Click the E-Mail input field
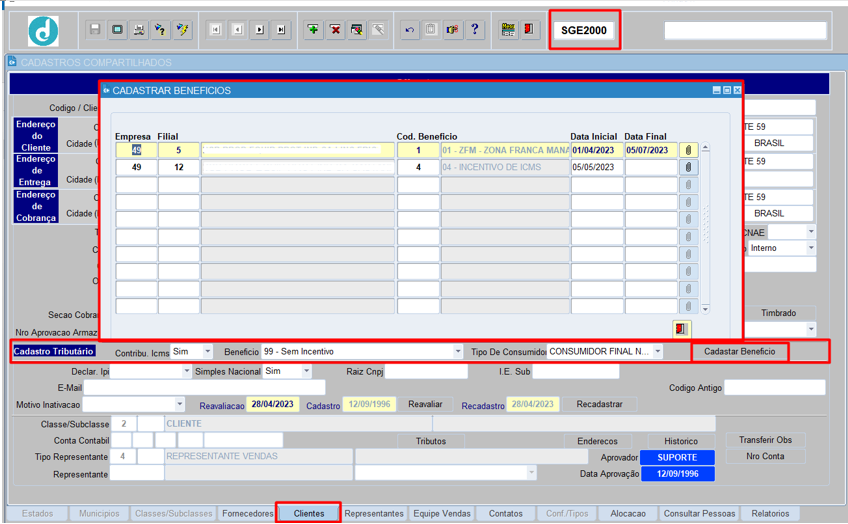Viewport: 848px width, 524px height. coord(204,388)
